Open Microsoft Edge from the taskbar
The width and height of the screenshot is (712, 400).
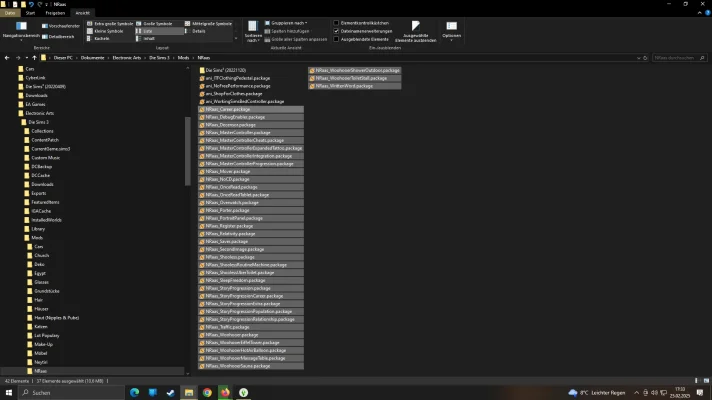point(134,393)
